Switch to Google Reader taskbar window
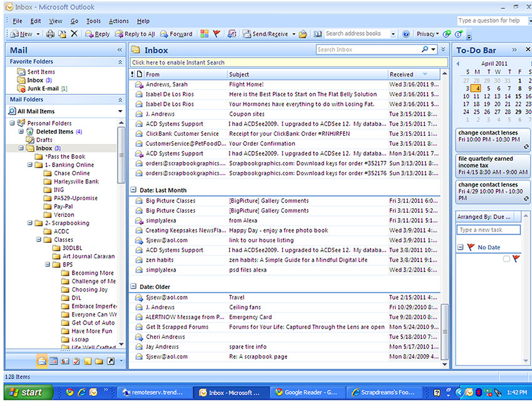Image resolution: width=532 pixels, height=406 pixels. click(x=307, y=392)
